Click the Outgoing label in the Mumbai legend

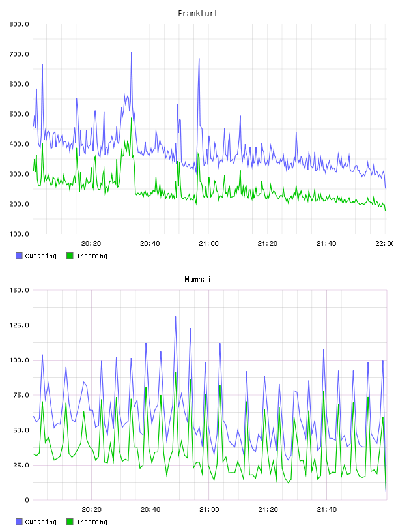click(x=40, y=522)
